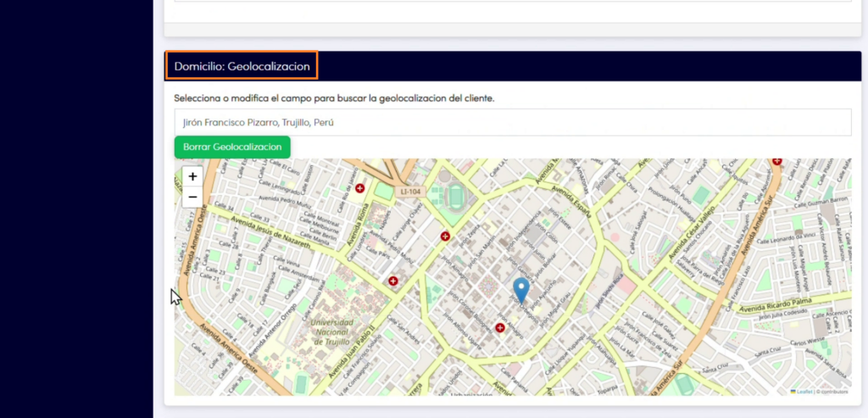The width and height of the screenshot is (868, 418).
Task: Click hospital marker near Jirón Zepita
Action: (x=445, y=237)
